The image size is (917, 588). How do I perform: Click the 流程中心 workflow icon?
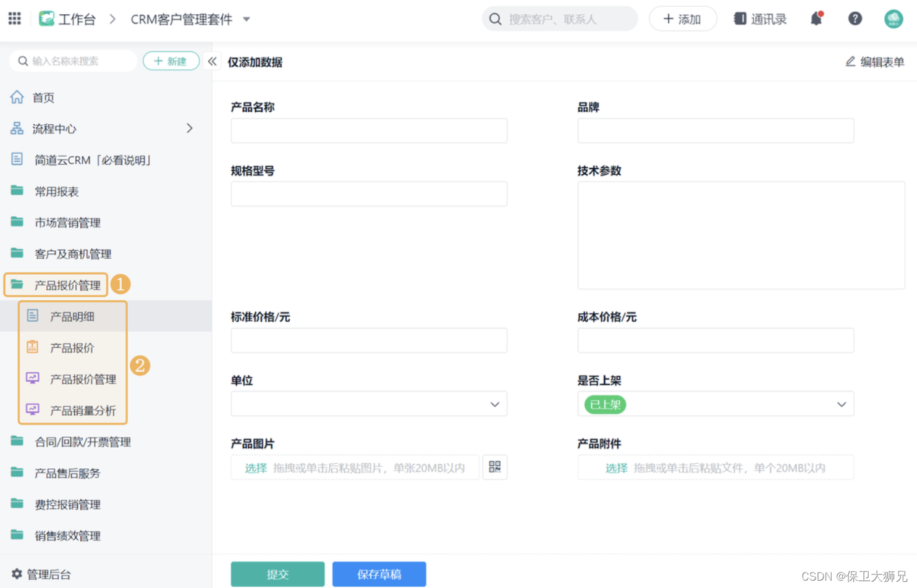point(17,128)
